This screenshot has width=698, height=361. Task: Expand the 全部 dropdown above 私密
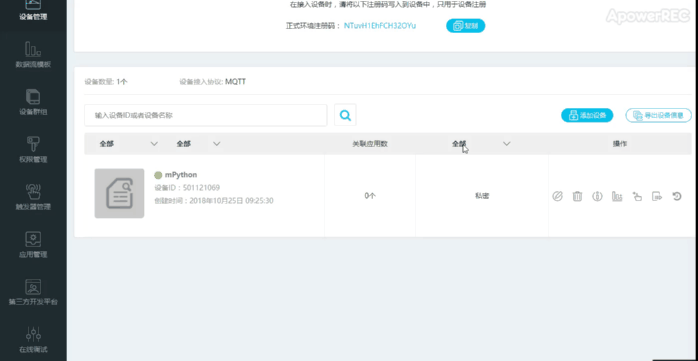coord(481,144)
